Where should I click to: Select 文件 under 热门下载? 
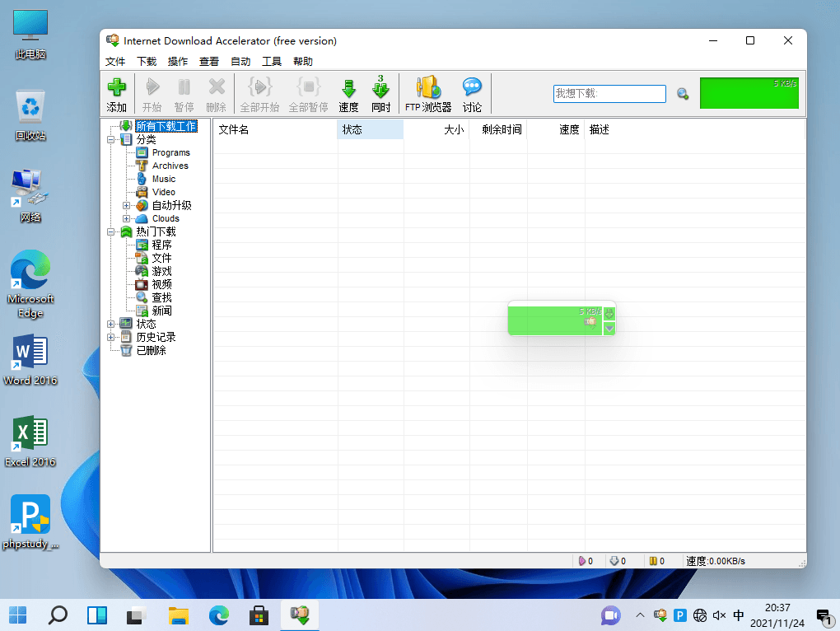pos(161,258)
